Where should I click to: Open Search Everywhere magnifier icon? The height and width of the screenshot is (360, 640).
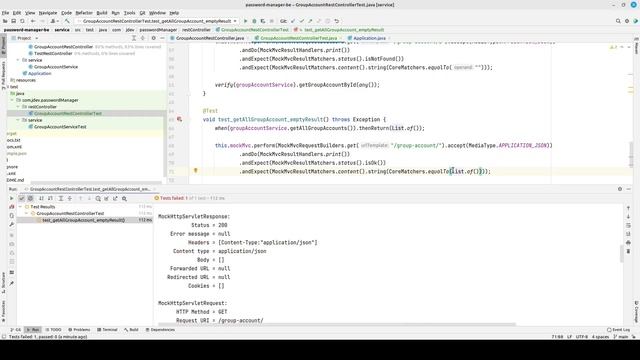(x=618, y=21)
